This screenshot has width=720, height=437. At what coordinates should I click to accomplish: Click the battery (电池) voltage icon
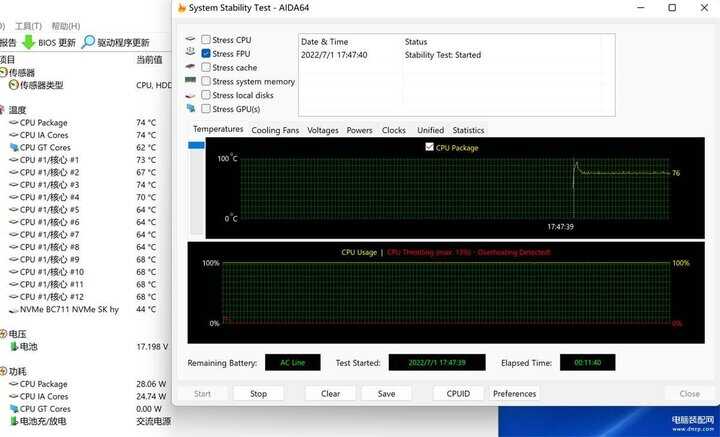(x=12, y=346)
